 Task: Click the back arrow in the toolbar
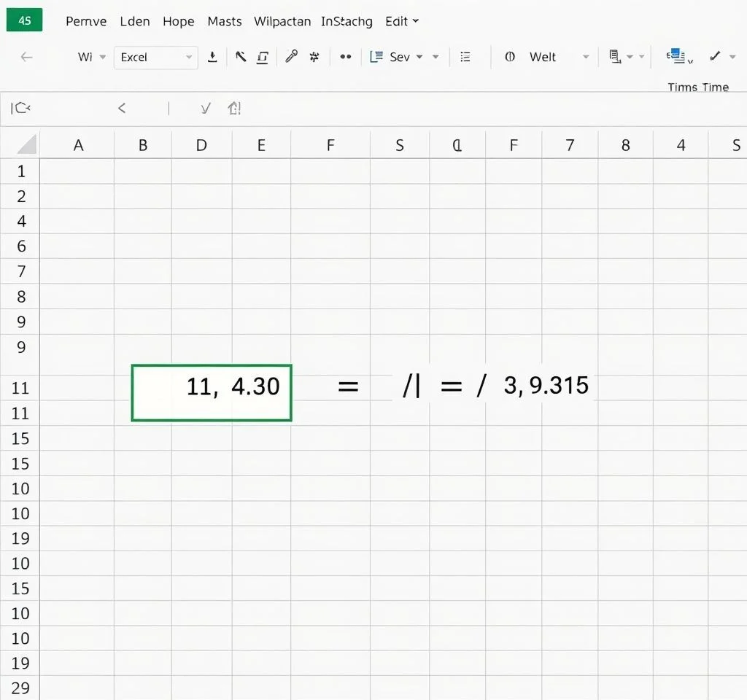[27, 57]
